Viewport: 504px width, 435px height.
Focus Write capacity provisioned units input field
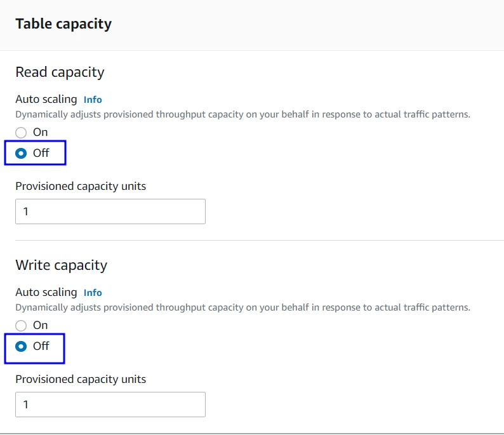110,405
